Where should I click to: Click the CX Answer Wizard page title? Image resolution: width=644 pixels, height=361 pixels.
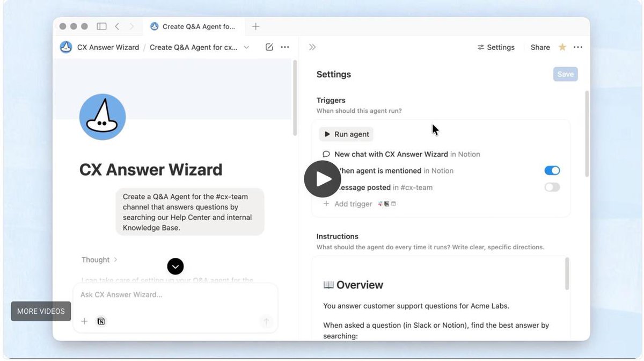[151, 170]
